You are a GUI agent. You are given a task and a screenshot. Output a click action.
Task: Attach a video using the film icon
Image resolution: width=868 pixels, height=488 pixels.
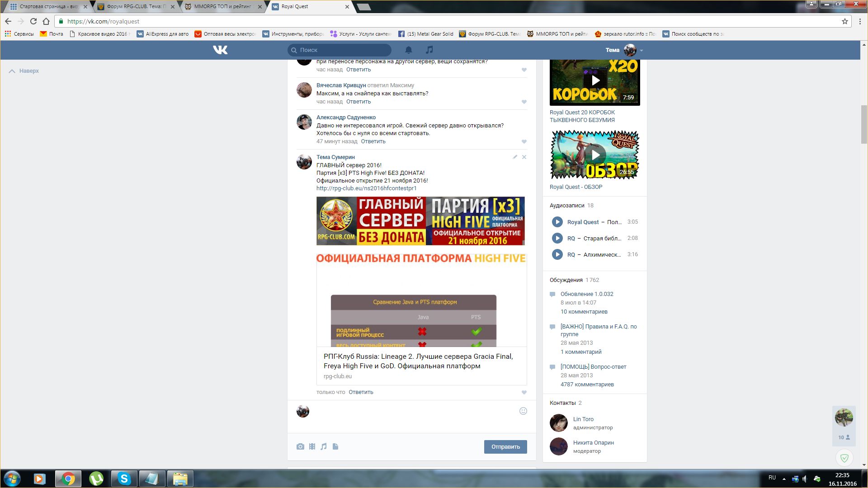[312, 446]
